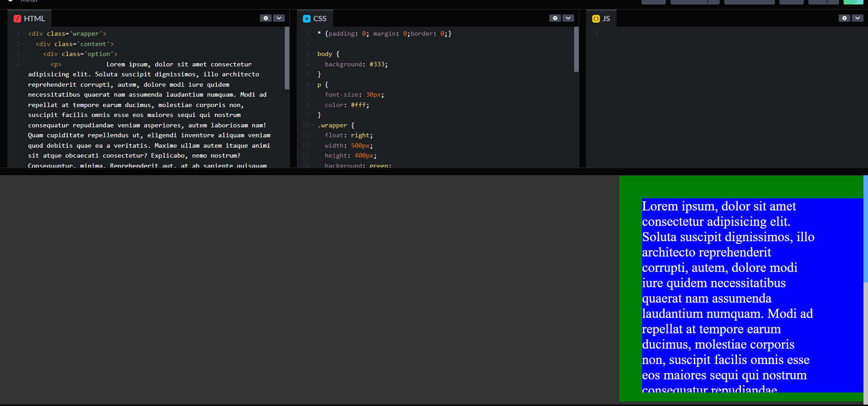Click the "float: right;" CSS line
868x406 pixels.
coord(349,135)
